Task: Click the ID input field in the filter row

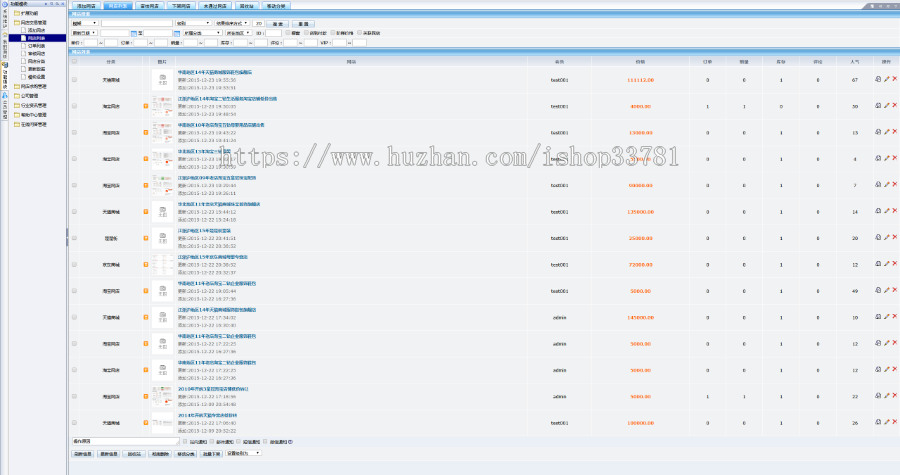Action: 273,33
